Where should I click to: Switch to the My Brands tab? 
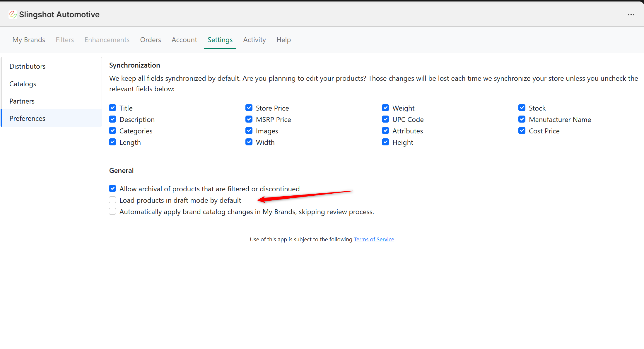coord(29,40)
